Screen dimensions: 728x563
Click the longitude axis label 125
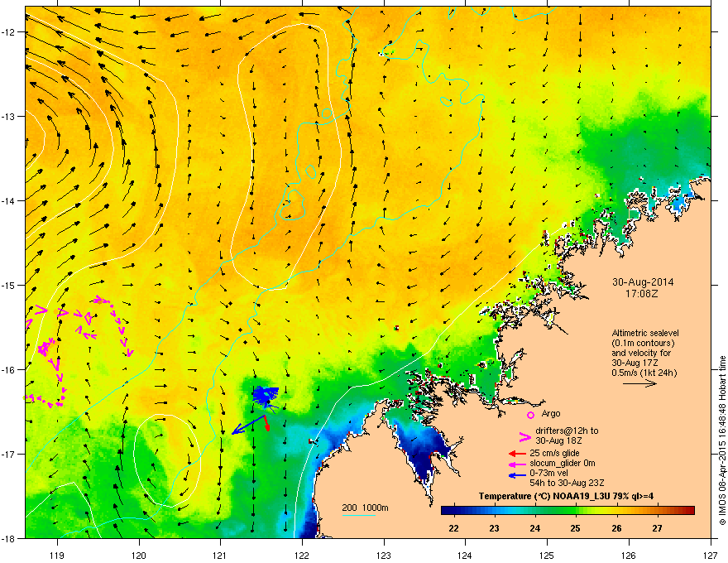pyautogui.click(x=547, y=555)
